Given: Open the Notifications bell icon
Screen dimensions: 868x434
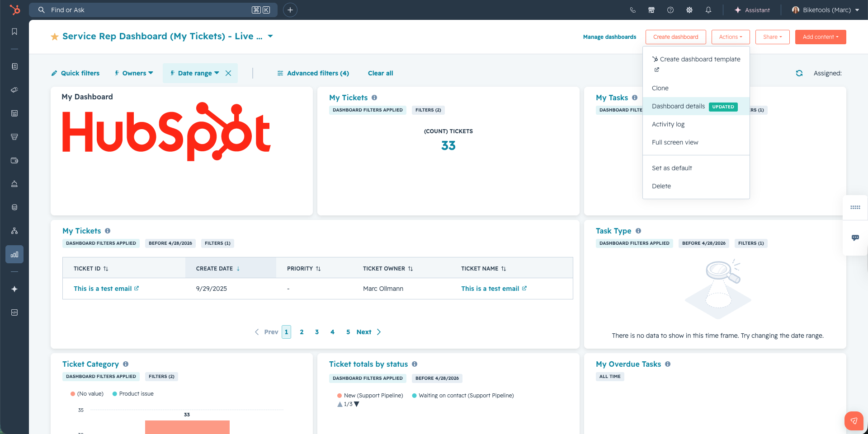Looking at the screenshot, I should (708, 10).
